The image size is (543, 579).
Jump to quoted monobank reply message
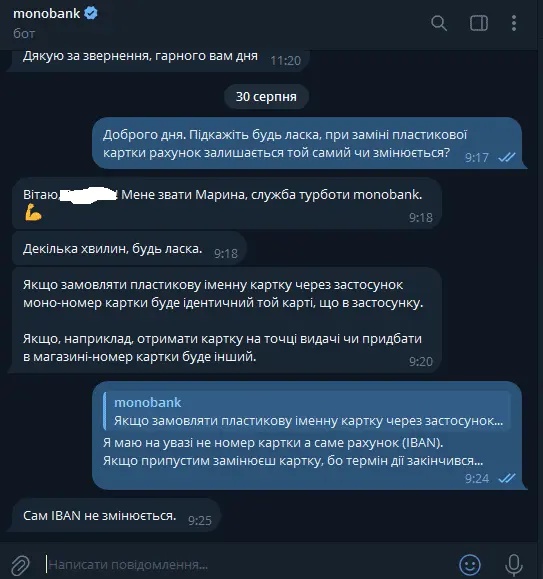pos(307,411)
